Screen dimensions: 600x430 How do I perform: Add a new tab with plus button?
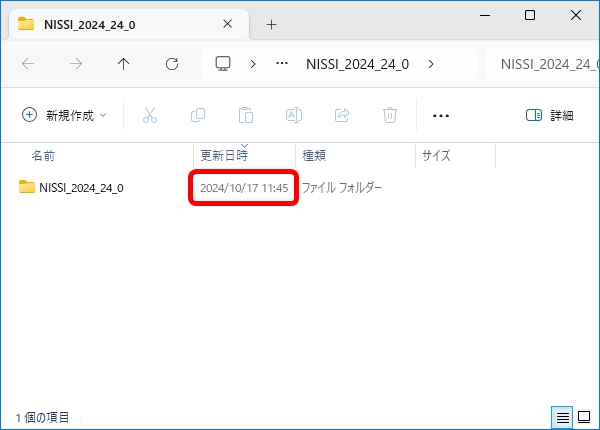(x=271, y=24)
